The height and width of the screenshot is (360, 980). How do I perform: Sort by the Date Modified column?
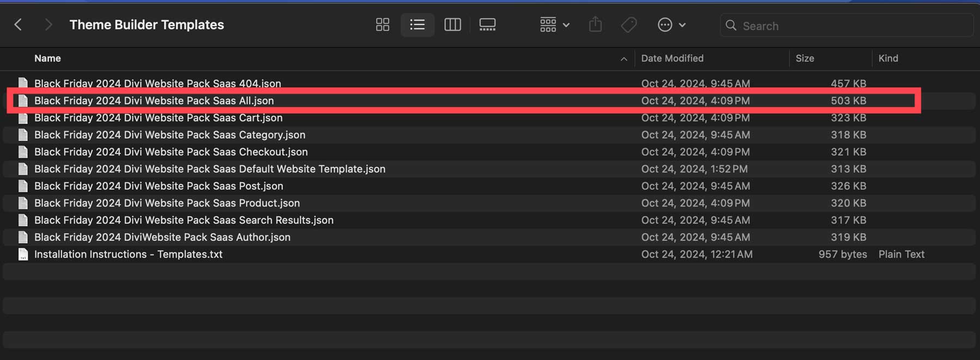pos(672,58)
